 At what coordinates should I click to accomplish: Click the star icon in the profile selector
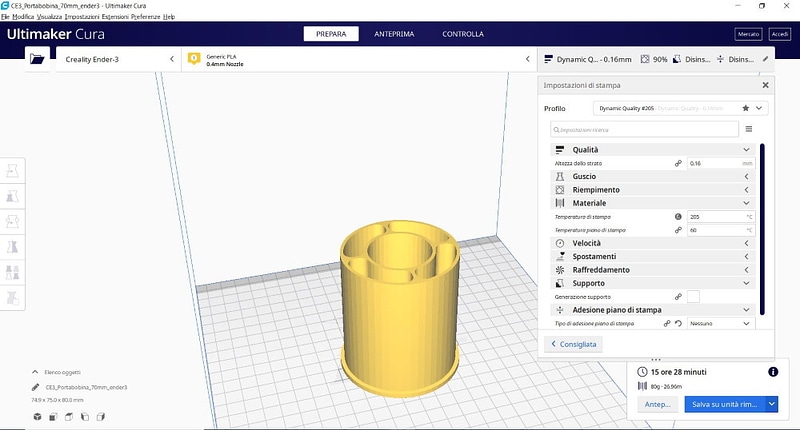(745, 108)
